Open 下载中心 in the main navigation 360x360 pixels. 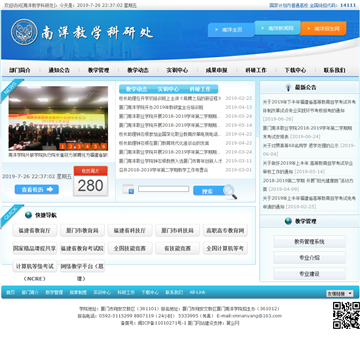tap(295, 70)
